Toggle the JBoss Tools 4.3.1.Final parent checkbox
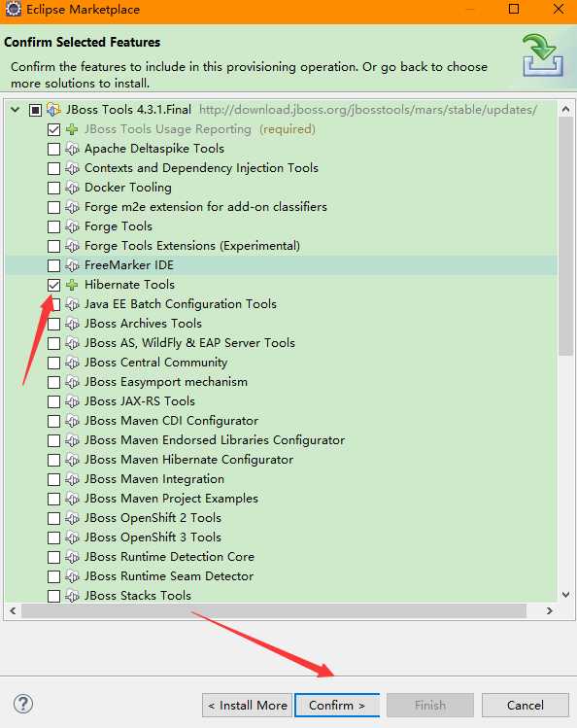 [35, 110]
